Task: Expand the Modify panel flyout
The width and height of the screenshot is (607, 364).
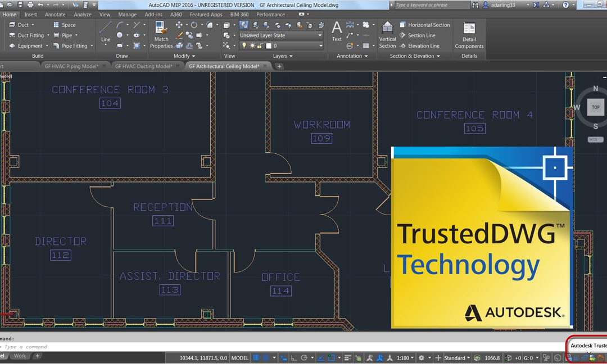Action: (x=184, y=56)
